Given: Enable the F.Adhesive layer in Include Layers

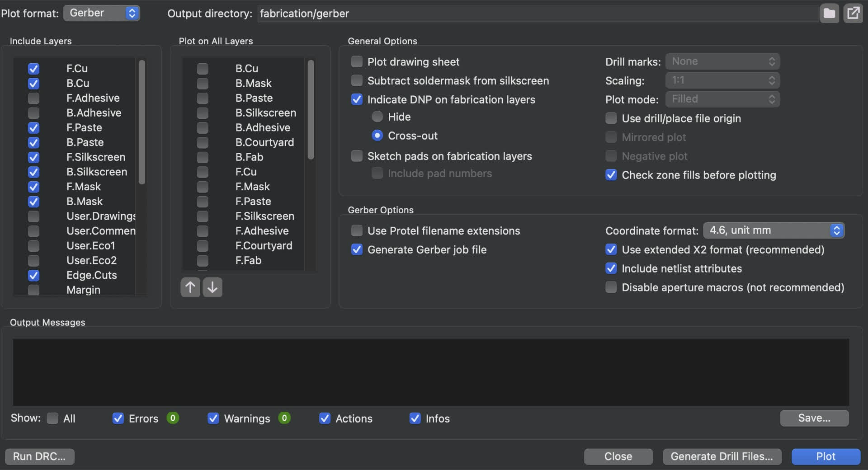Looking at the screenshot, I should 33,98.
